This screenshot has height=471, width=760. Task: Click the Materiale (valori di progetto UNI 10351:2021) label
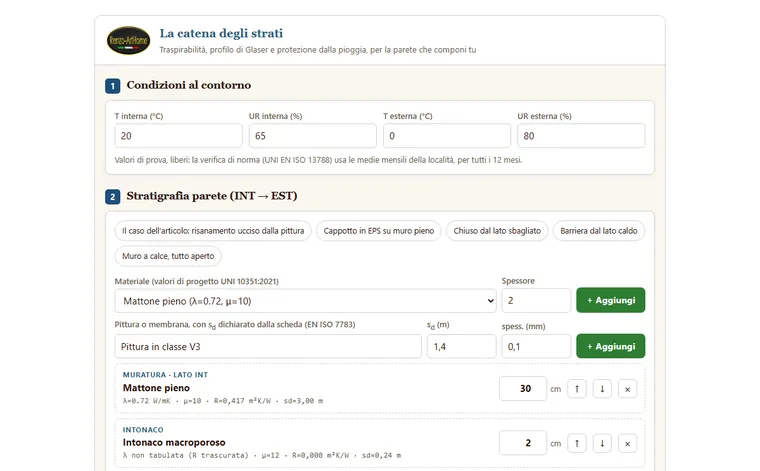click(x=196, y=282)
